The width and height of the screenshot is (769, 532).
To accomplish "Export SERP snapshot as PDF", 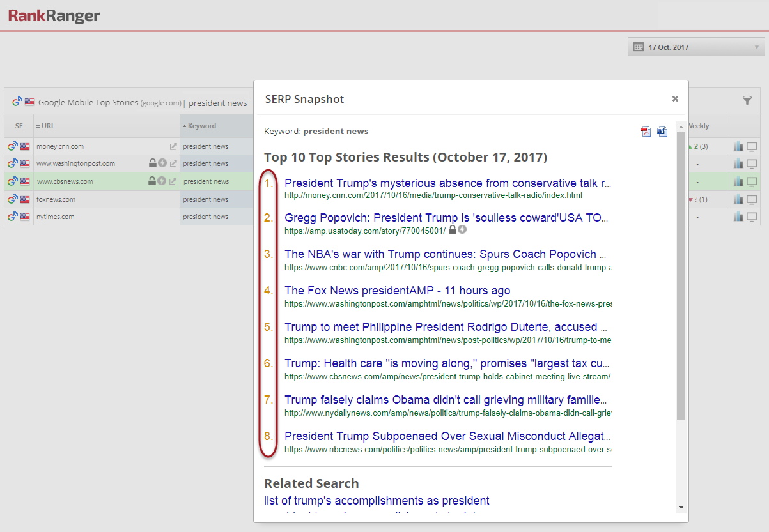I will (x=646, y=132).
